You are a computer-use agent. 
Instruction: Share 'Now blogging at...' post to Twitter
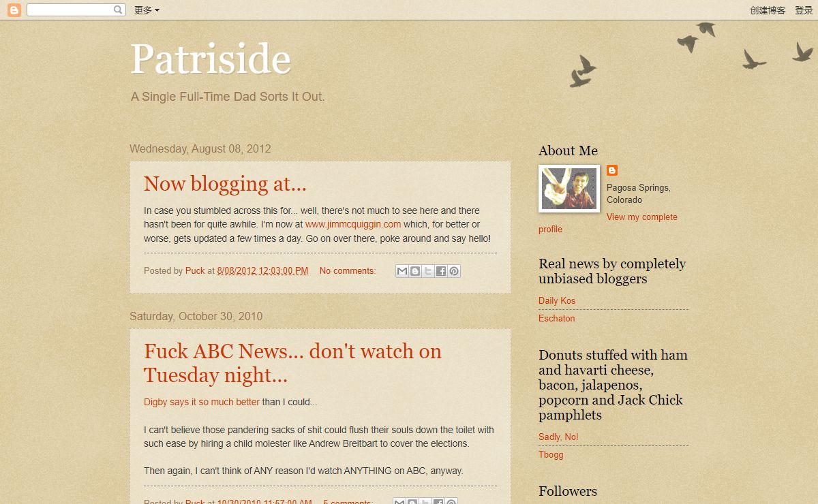[x=428, y=271]
